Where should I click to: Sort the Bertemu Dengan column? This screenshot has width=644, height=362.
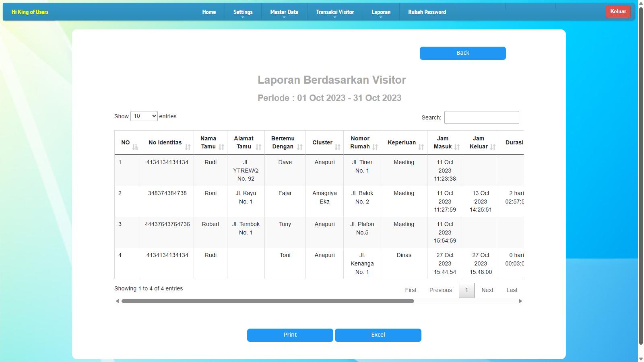299,147
